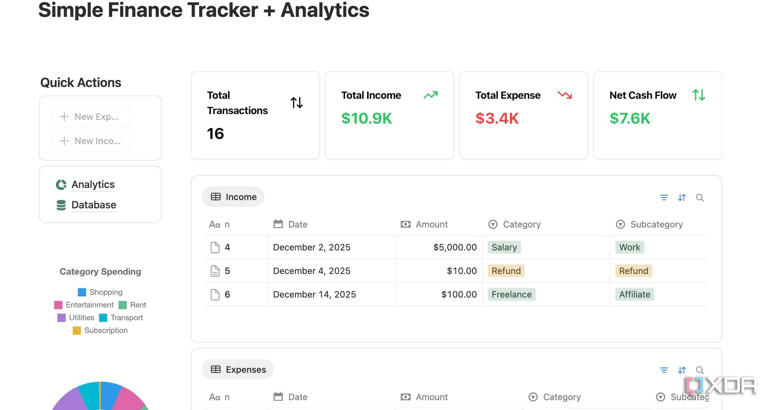The image size is (768, 410).
Task: Click the green Analytics chart icon
Action: point(61,185)
